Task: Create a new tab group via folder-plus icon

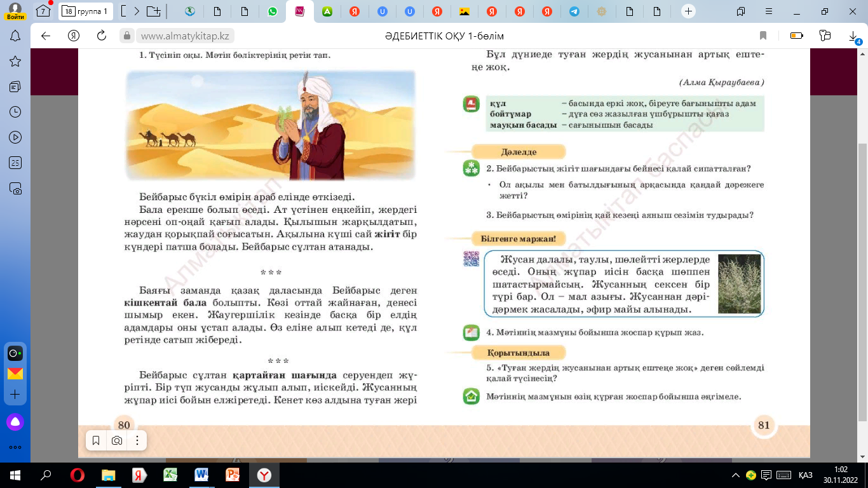Action: tap(153, 11)
